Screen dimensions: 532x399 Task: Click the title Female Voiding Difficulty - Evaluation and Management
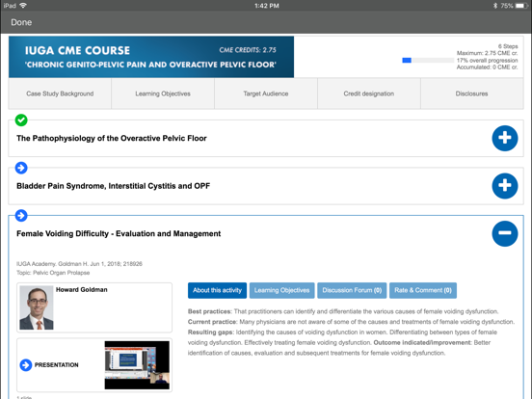(119, 234)
